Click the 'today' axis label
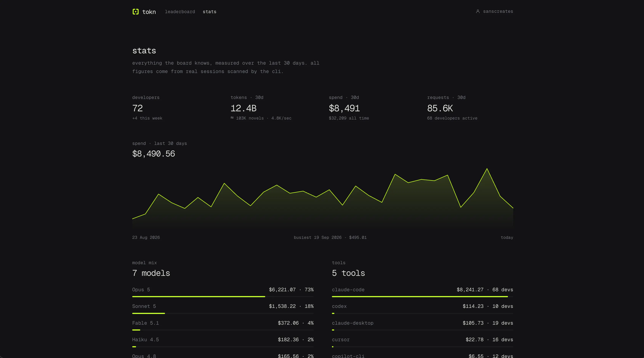Screen dimensions: 644x358 click(x=507, y=237)
